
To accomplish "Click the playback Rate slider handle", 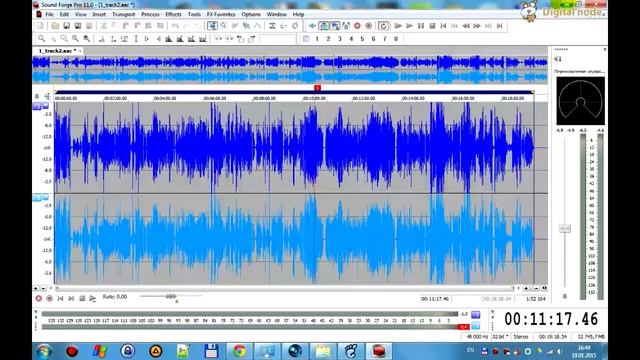I will [171, 296].
